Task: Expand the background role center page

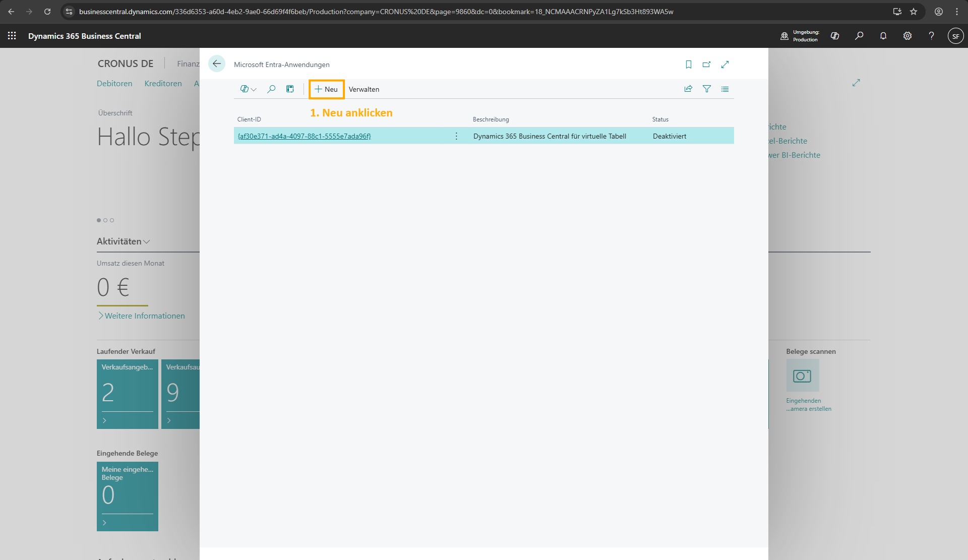Action: coord(856,83)
